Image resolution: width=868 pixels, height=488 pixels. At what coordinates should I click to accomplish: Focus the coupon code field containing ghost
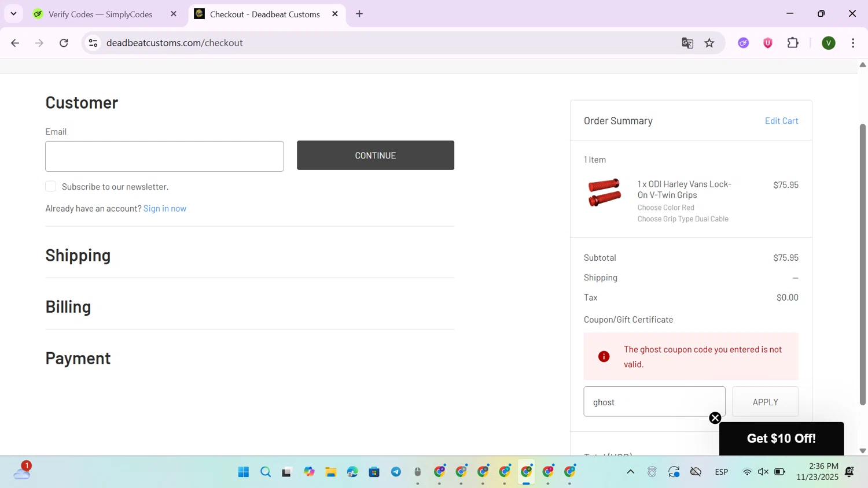pos(654,401)
